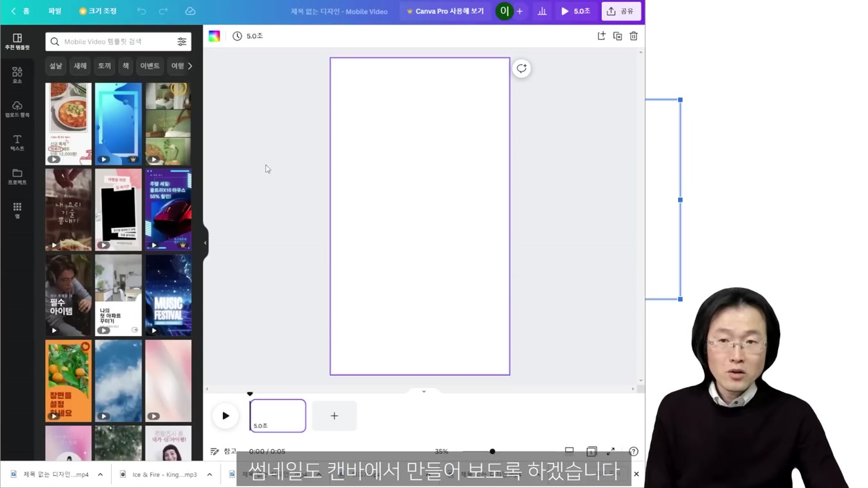Click the undo arrow in the top bar
This screenshot has height=488, width=868.
141,11
